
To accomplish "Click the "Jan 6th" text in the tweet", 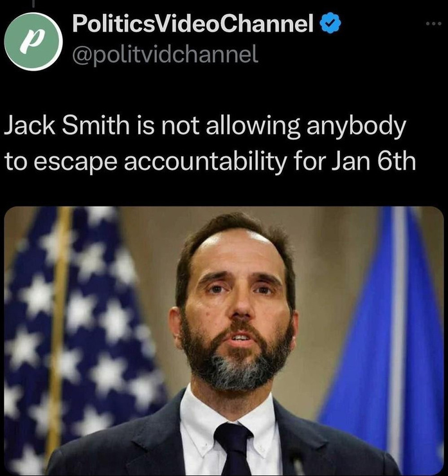I will click(x=373, y=161).
